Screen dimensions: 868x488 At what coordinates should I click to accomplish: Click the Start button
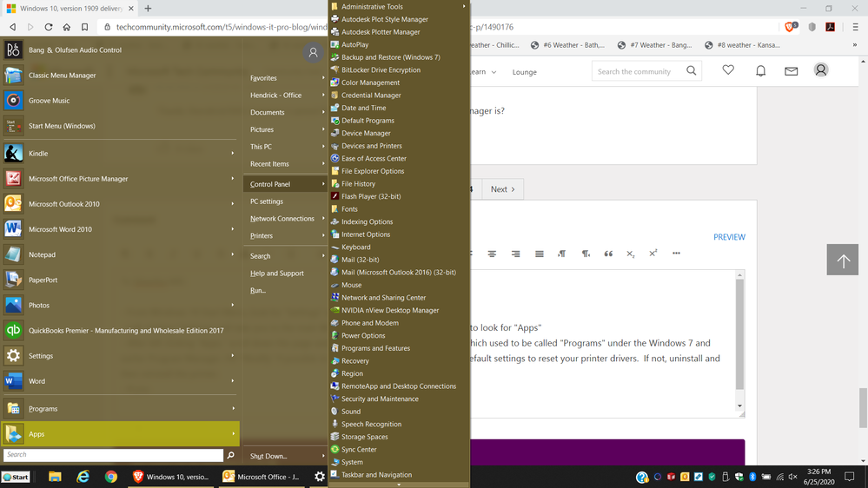(16, 477)
